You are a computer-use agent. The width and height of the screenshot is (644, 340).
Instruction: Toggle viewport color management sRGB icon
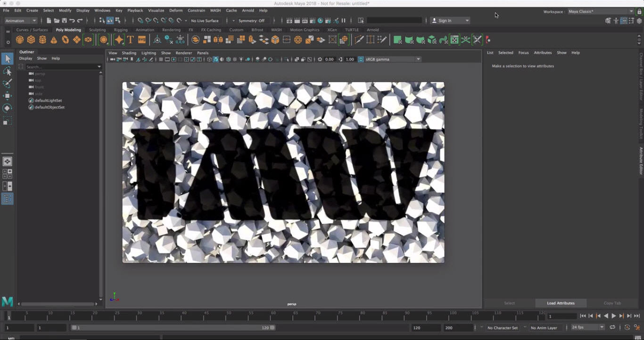361,59
